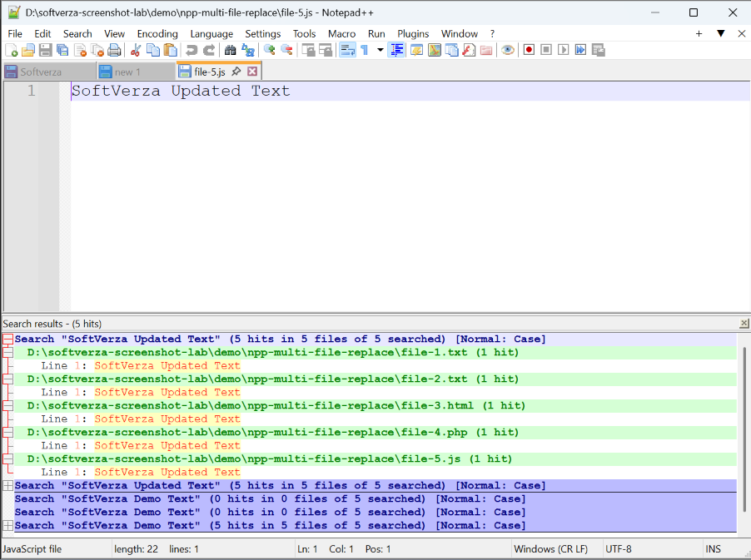Collapse file-3.html result node
Viewport: 751px width, 560px height.
[8, 406]
